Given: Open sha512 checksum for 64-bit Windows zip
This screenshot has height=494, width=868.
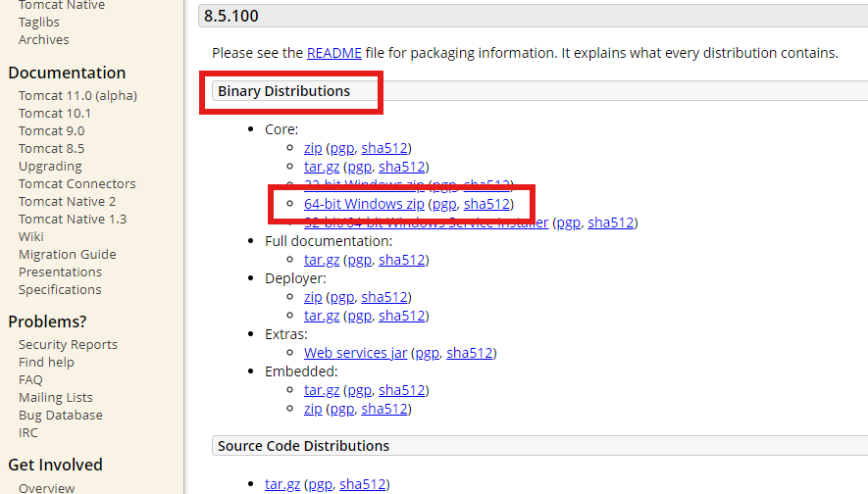Looking at the screenshot, I should click(486, 204).
